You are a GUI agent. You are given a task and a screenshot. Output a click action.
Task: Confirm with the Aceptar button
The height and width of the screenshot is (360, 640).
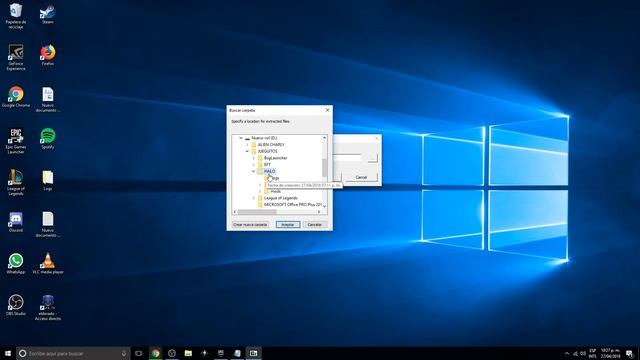[288, 224]
